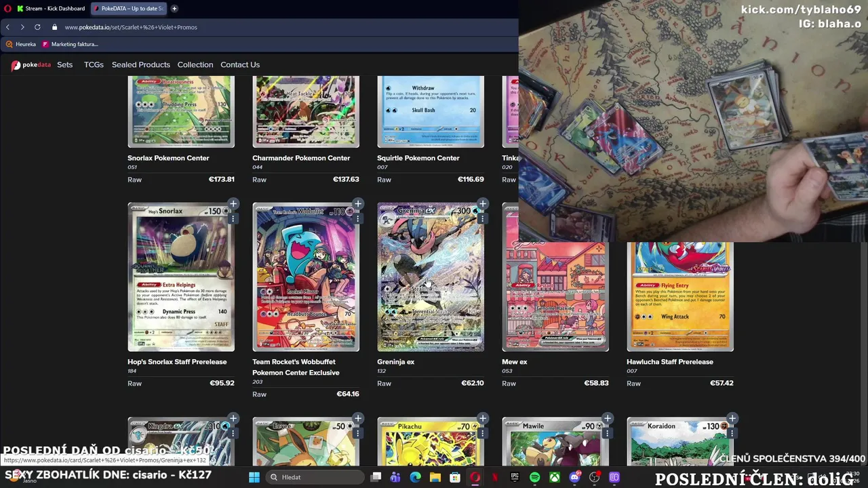This screenshot has width=868, height=488.
Task: Select the PokeDATA browser tab
Action: pyautogui.click(x=129, y=8)
